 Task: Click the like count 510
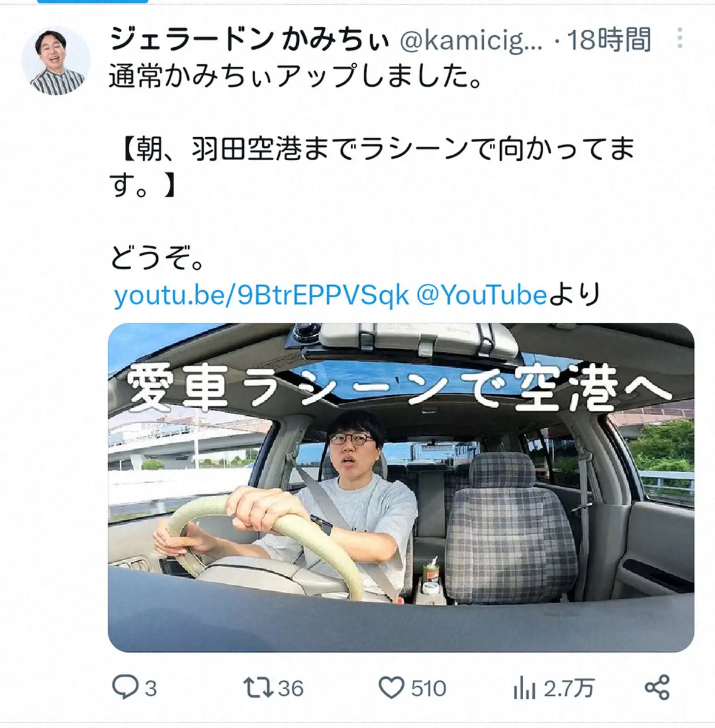point(429,689)
